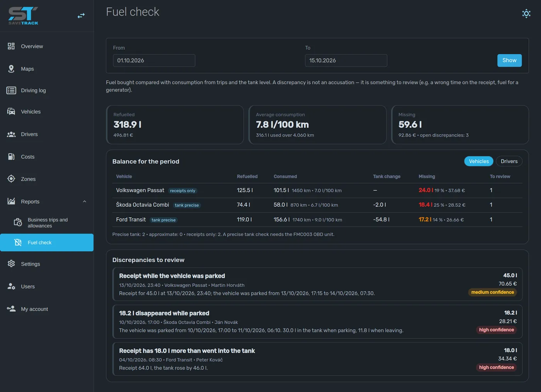Click the To date field
Image resolution: width=541 pixels, height=392 pixels.
click(346, 61)
